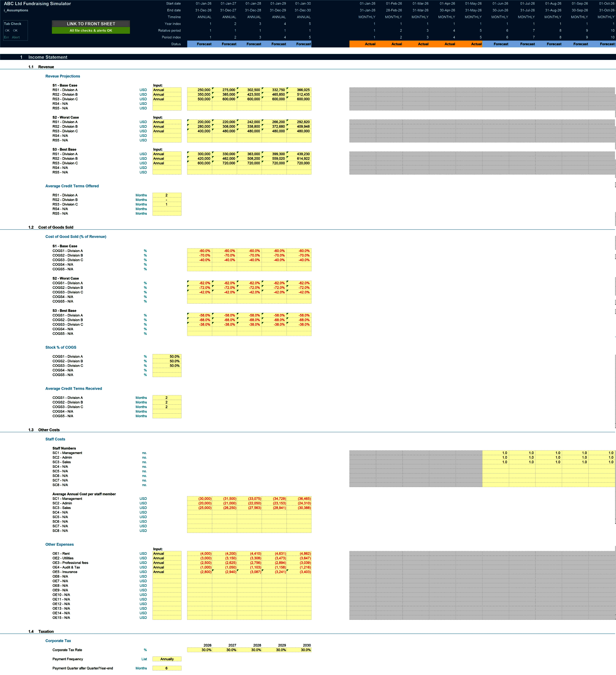Click the 'i_Assumptions' sheet name label
This screenshot has width=616, height=675.
16,10
